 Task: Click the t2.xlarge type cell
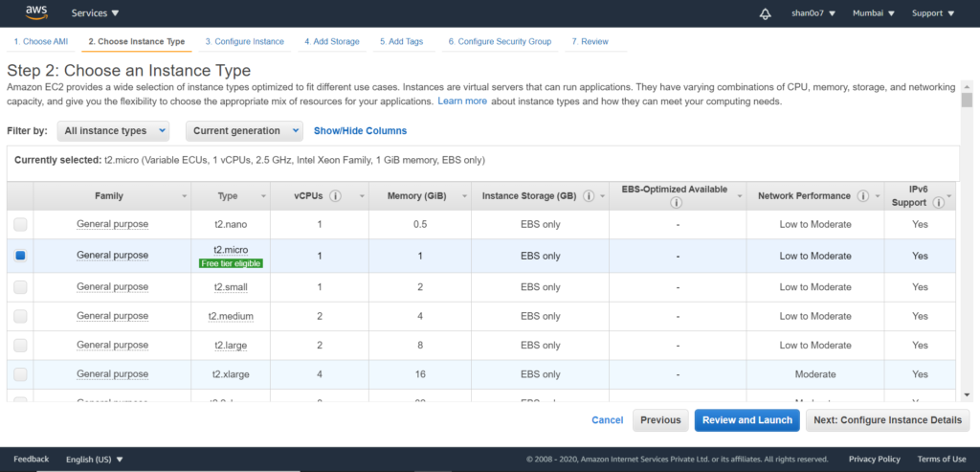(230, 373)
